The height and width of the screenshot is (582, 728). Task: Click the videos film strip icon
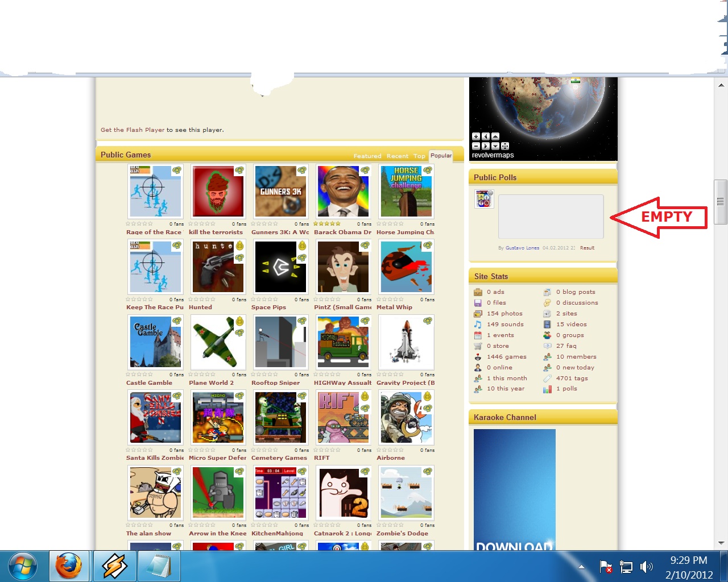[547, 325]
